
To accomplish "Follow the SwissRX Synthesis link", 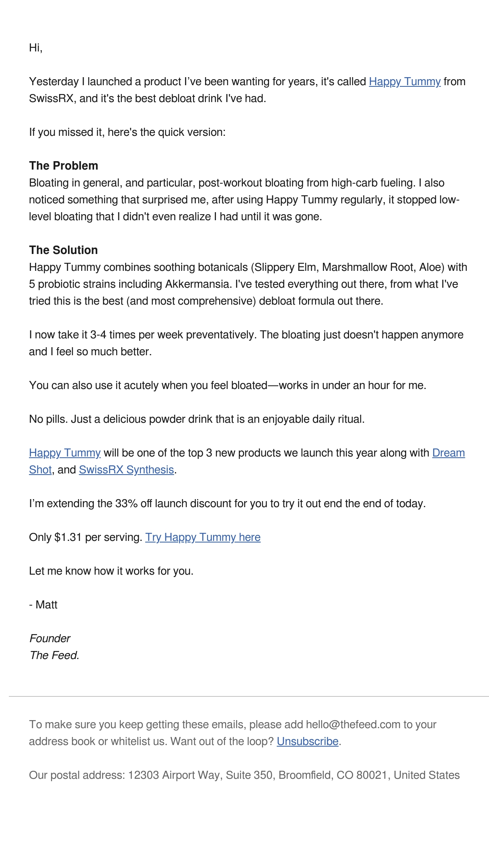I will pos(126,470).
